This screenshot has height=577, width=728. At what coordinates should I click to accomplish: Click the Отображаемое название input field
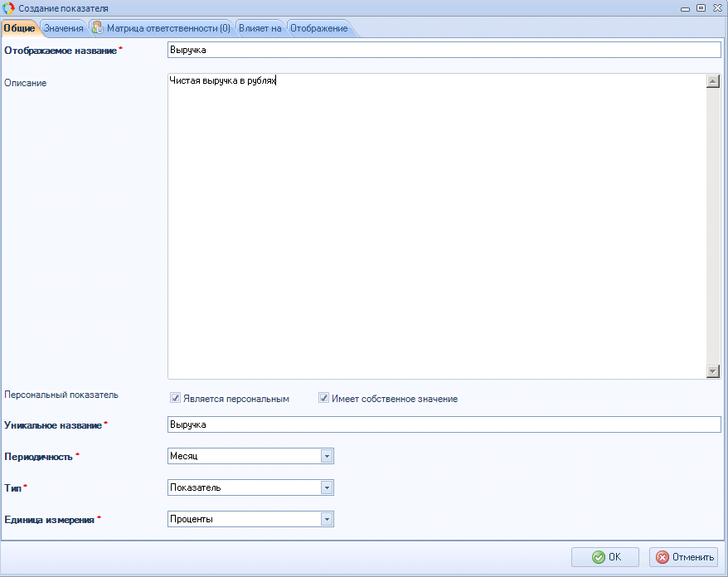click(444, 50)
